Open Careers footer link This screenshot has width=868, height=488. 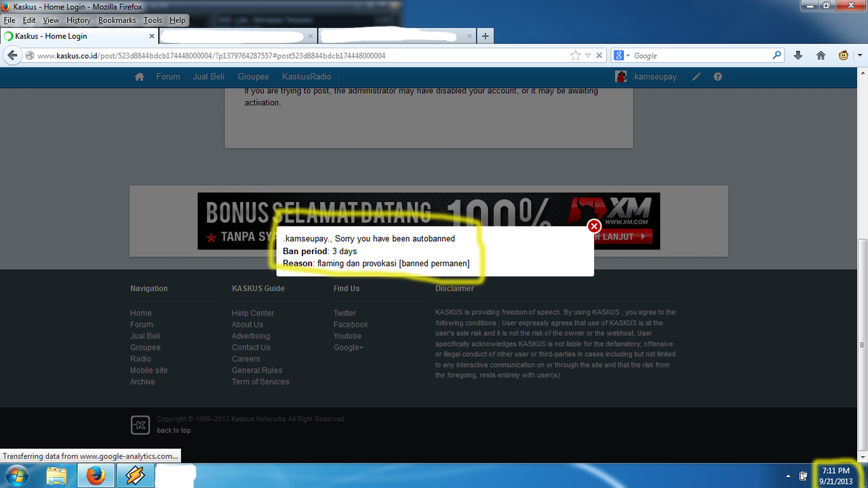(246, 359)
